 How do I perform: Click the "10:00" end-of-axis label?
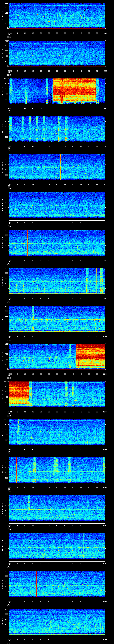tap(105, 336)
